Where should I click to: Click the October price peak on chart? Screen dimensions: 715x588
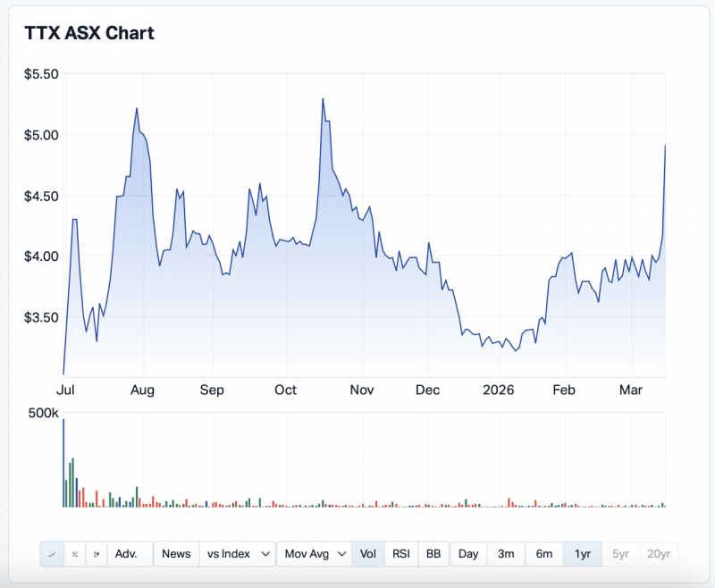pyautogui.click(x=323, y=99)
